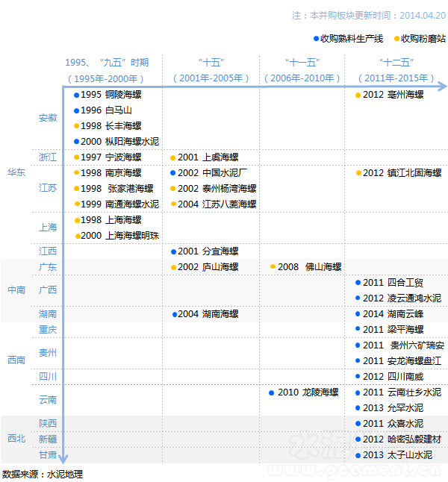Select the 2013 允罕水泥 entry
The height and width of the screenshot is (482, 448).
click(x=390, y=408)
